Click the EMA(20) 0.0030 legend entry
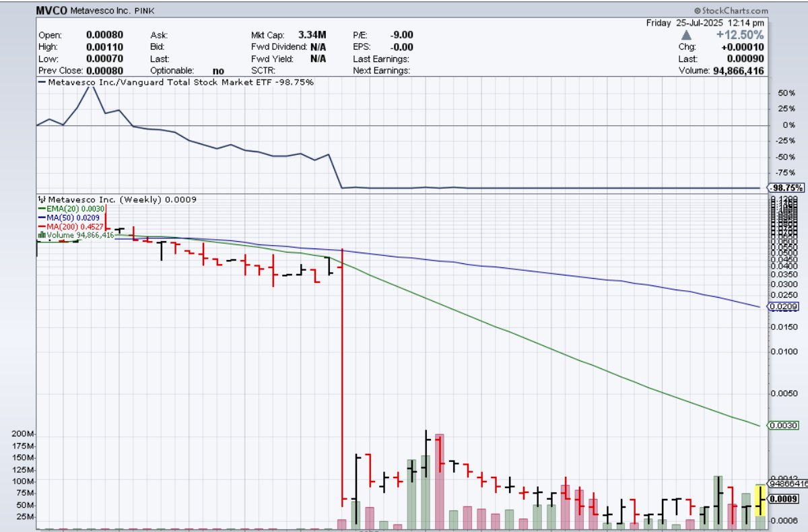 (x=71, y=209)
